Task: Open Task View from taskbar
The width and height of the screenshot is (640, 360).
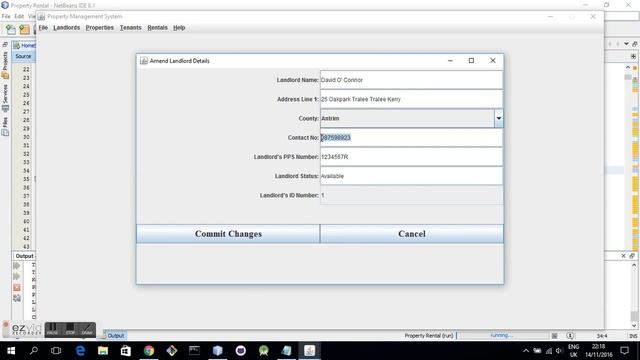Action: pyautogui.click(x=56, y=351)
